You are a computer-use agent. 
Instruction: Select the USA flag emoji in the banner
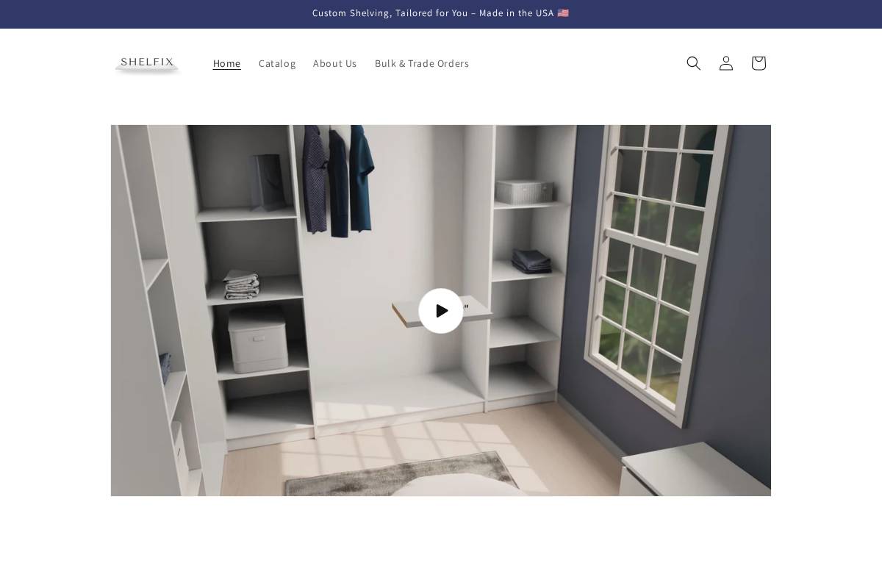click(x=562, y=12)
